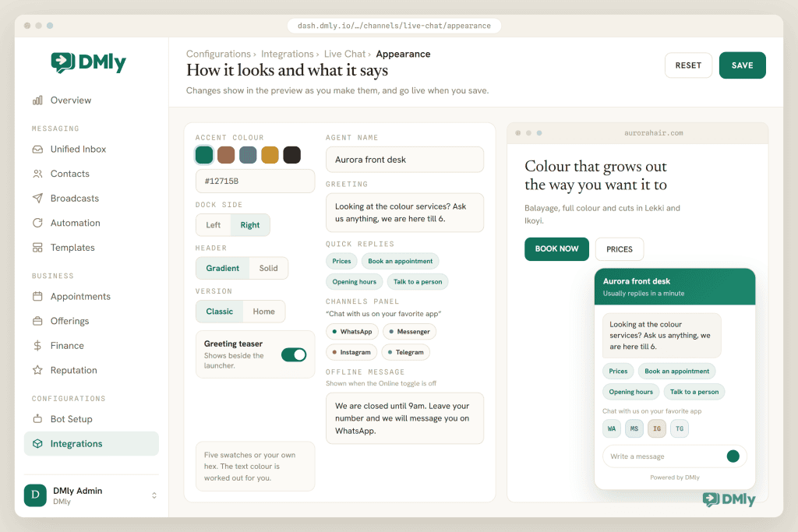Click the DMly launcher logo in preview

[x=729, y=499]
